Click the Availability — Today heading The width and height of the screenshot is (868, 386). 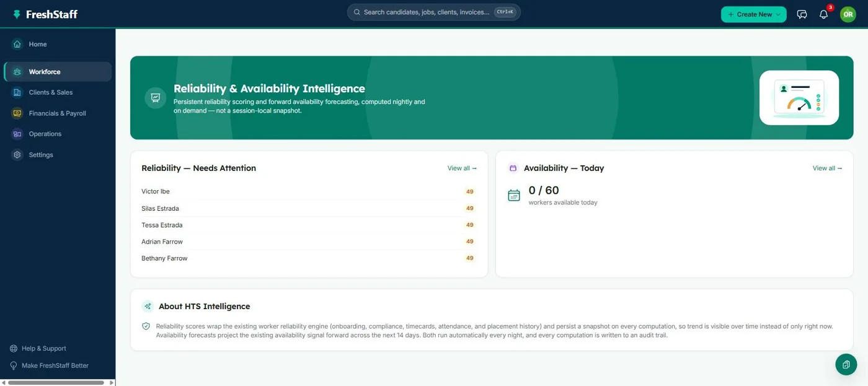coord(564,168)
